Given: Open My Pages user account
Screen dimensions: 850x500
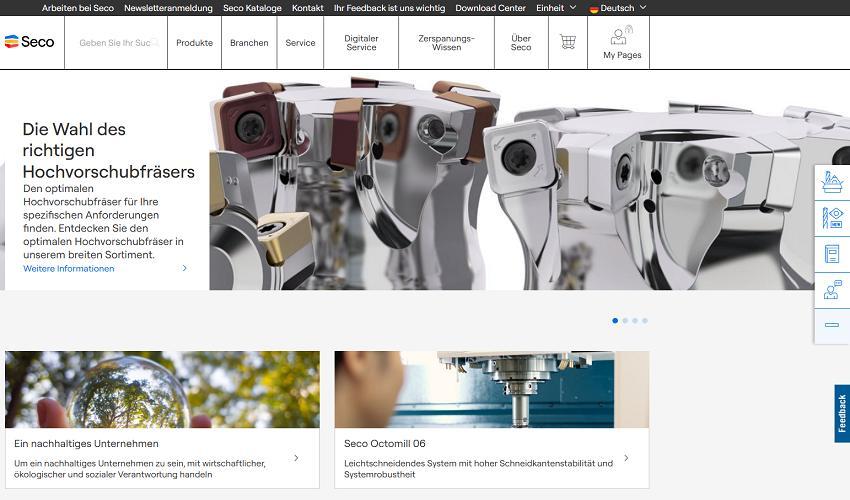Looking at the screenshot, I should coord(622,42).
